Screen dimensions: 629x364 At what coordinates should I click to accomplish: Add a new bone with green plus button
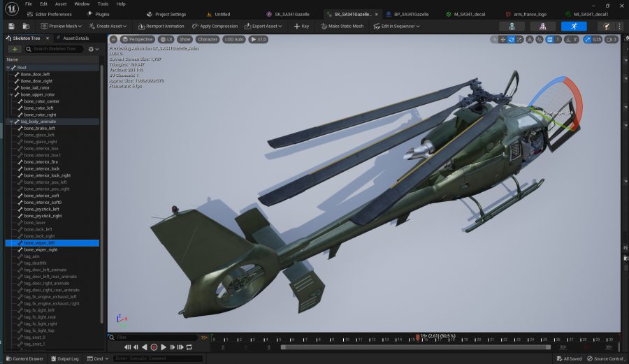tap(15, 50)
